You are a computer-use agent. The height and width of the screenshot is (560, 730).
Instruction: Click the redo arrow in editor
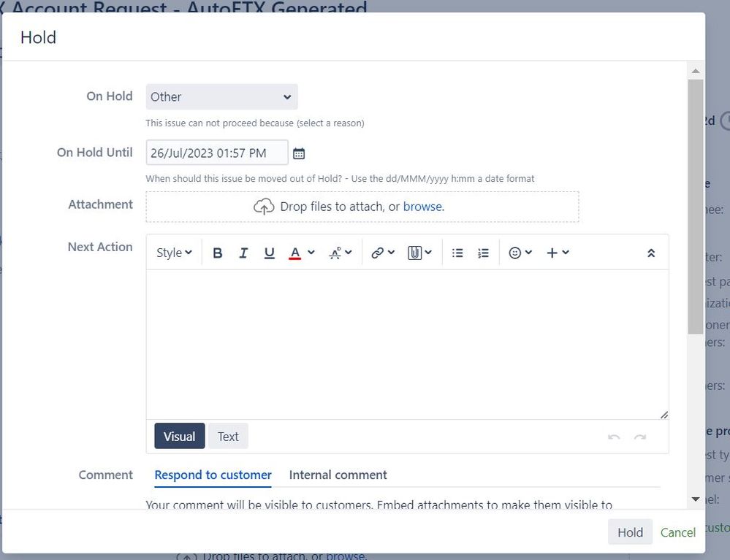point(640,437)
